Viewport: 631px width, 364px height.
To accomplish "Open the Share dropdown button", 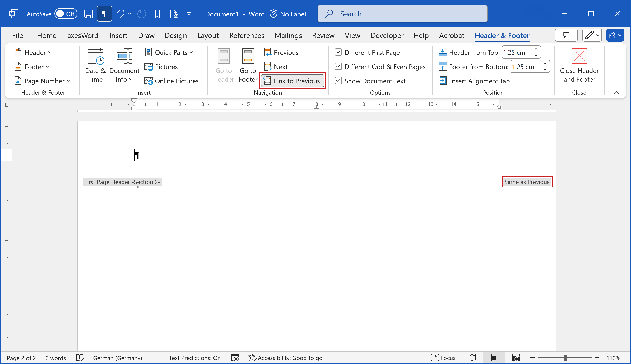I will 615,35.
